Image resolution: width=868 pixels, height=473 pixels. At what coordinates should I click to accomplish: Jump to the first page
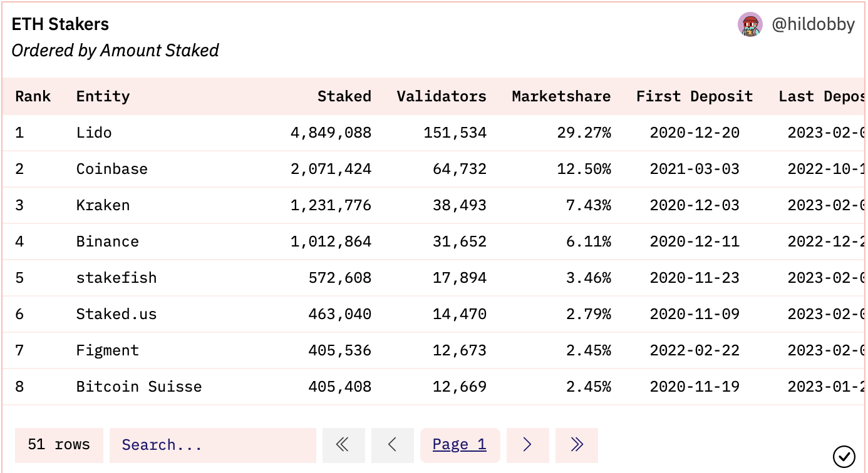click(x=344, y=445)
